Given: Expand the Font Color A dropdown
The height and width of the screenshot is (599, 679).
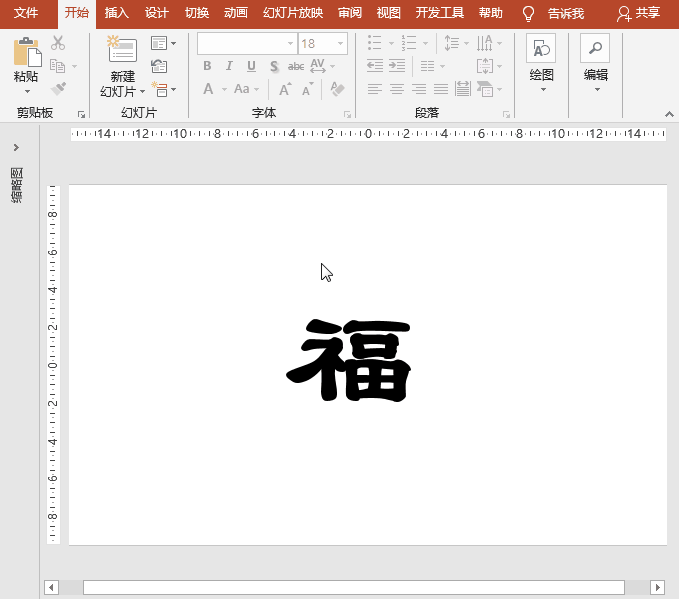Looking at the screenshot, I should (224, 89).
